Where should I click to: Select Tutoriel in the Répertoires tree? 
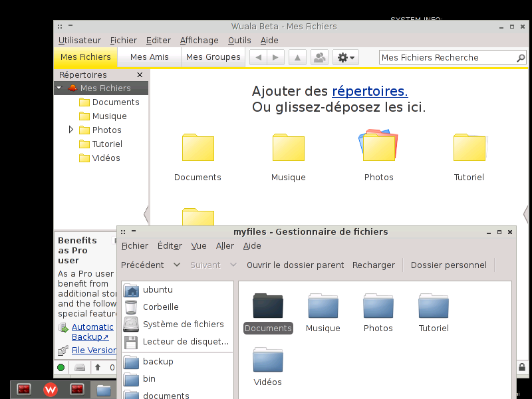[100, 144]
